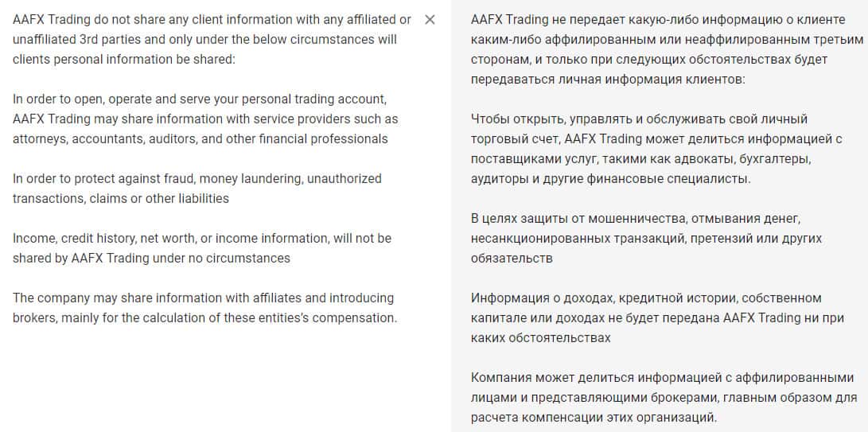Click source line "transactions, claims or other liabilities"
This screenshot has height=432, width=868.
coord(120,198)
